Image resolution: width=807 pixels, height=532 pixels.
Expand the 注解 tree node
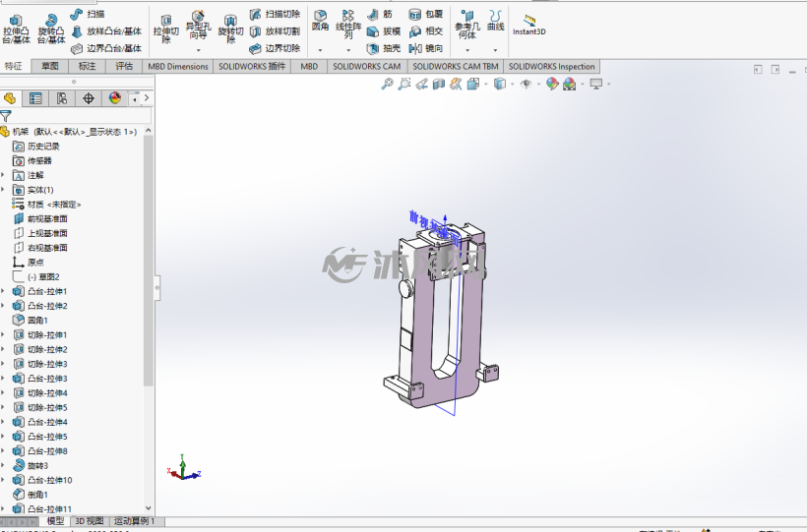(3, 175)
